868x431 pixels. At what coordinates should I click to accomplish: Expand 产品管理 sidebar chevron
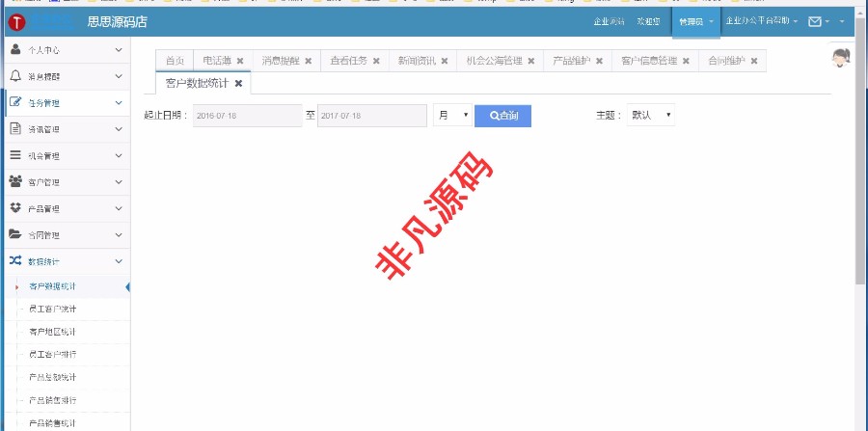(x=119, y=208)
